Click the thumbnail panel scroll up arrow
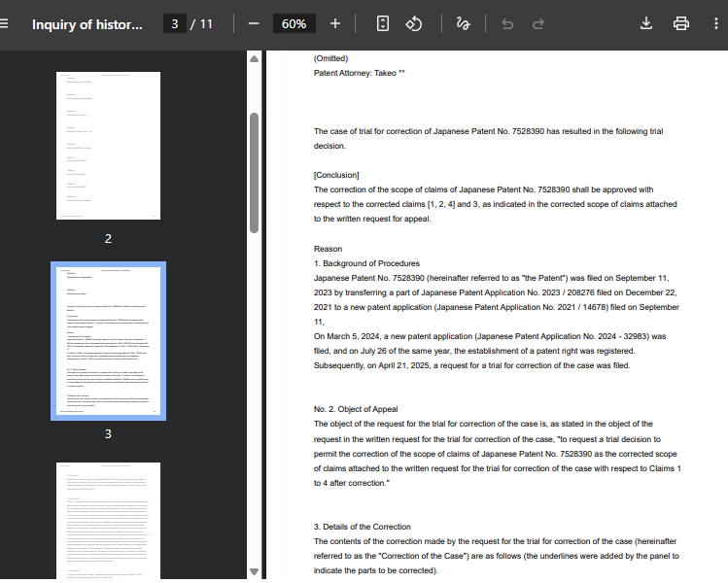Screen dimensions: 728x583 254,59
